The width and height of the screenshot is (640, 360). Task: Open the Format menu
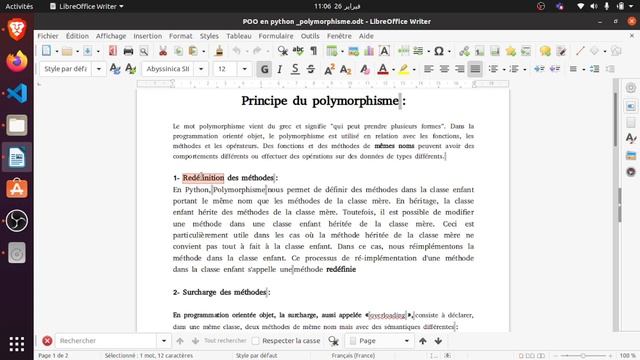click(180, 36)
